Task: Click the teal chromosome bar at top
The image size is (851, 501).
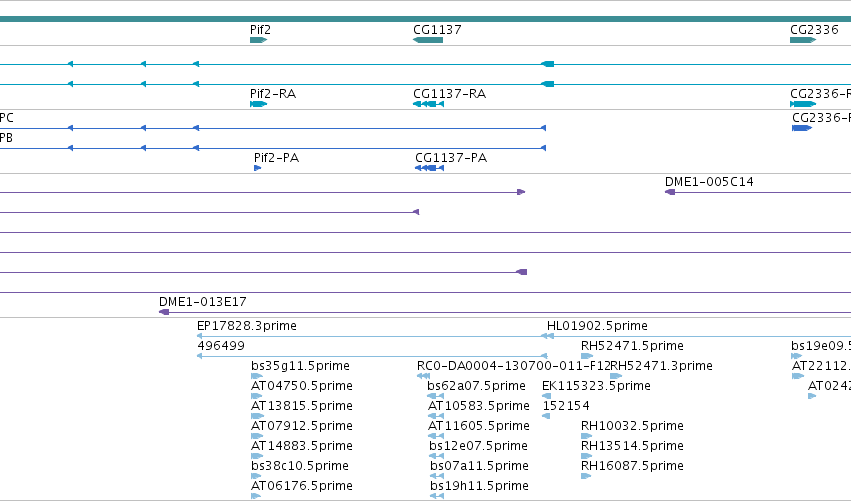Action: [x=426, y=19]
